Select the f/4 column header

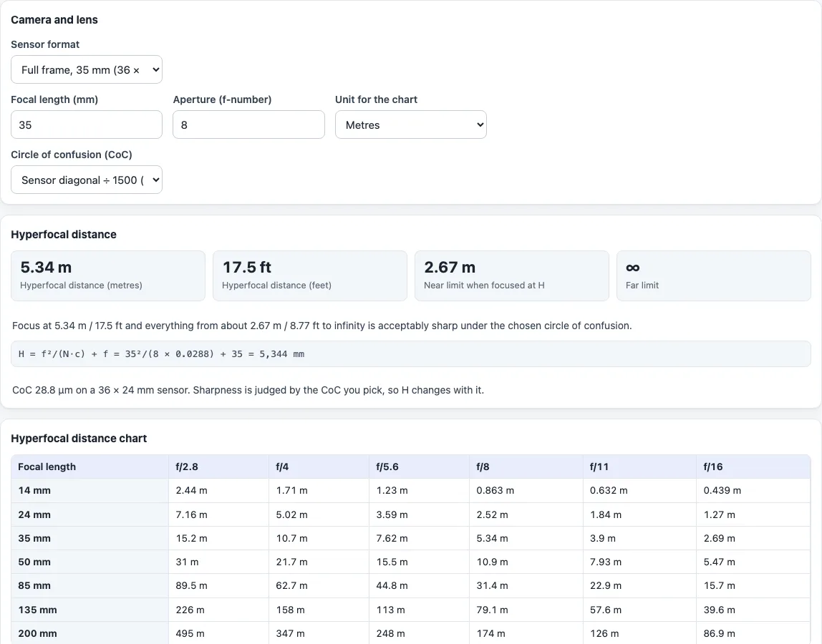pos(319,467)
